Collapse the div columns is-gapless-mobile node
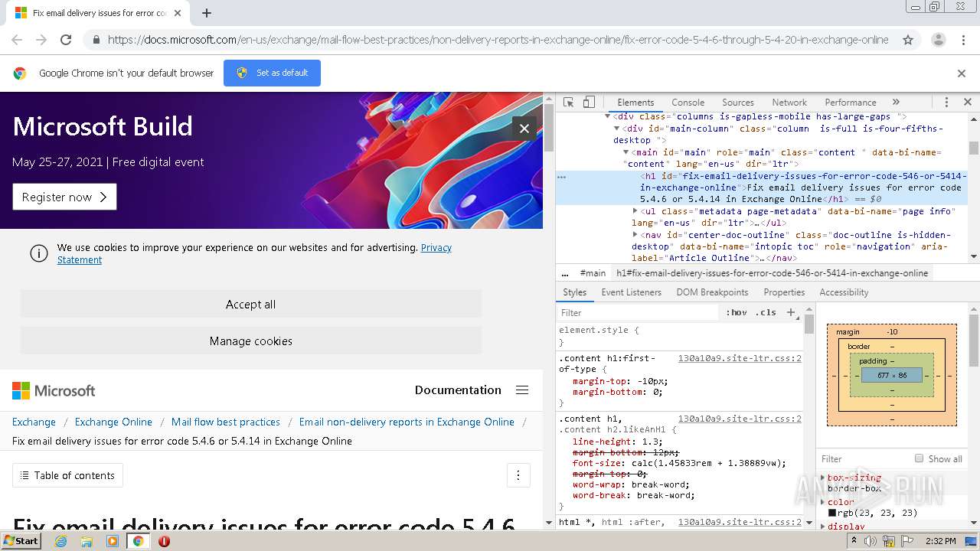This screenshot has height=551, width=980. [608, 116]
